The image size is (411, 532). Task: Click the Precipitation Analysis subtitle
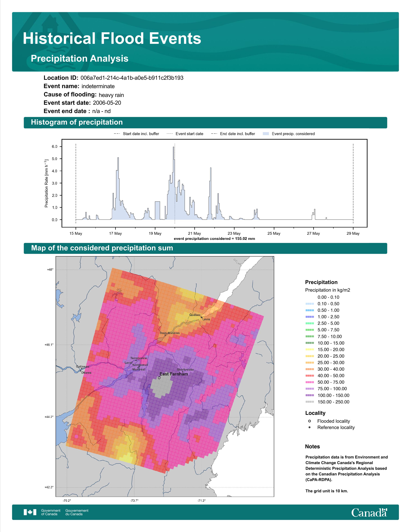(x=80, y=59)
